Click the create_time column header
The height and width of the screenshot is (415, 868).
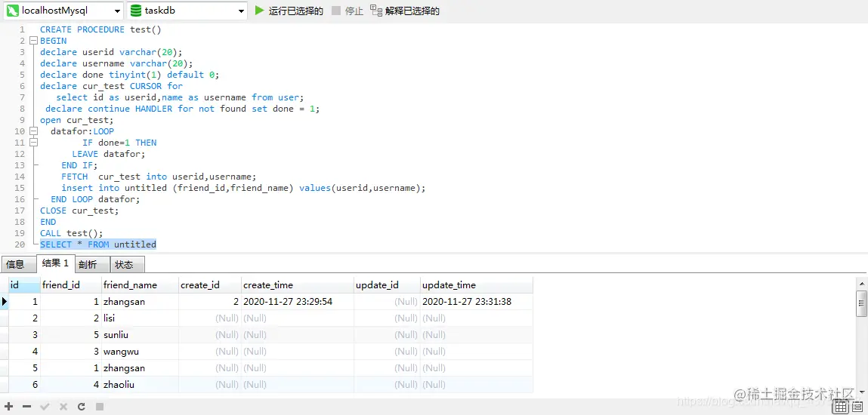pos(298,285)
